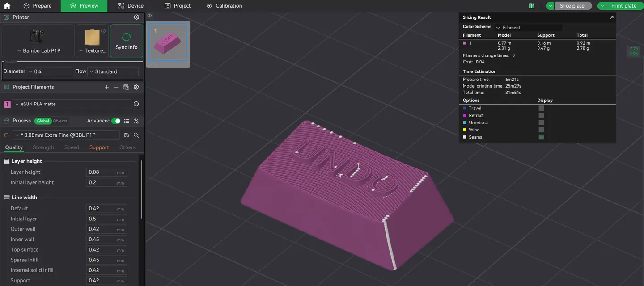Toggle Advanced settings switch
Image resolution: width=644 pixels, height=286 pixels.
[116, 121]
